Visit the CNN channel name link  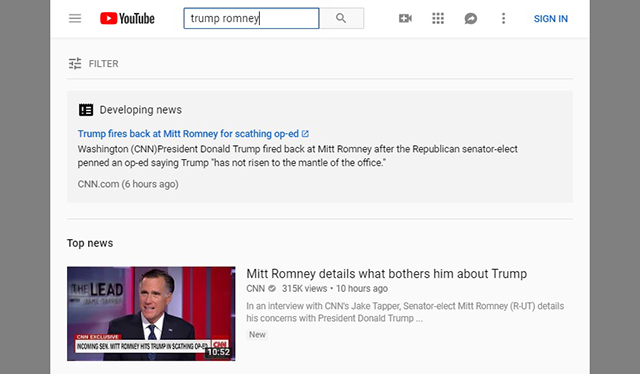click(x=256, y=288)
